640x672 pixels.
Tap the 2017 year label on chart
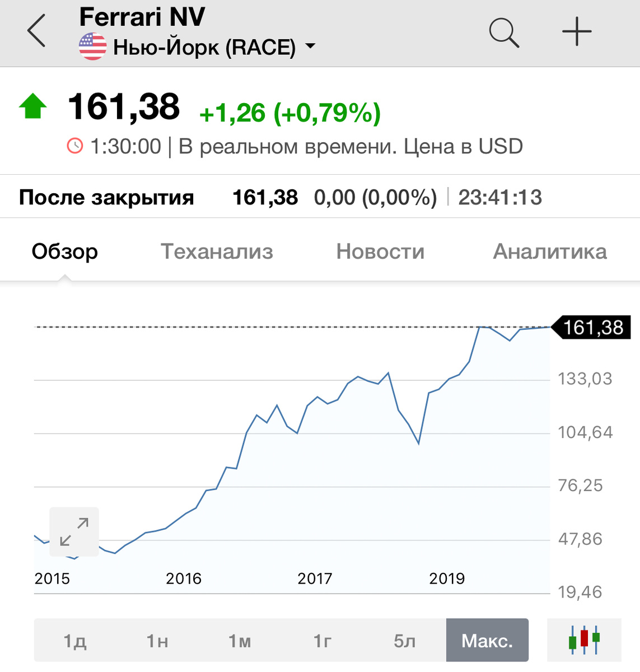point(315,578)
